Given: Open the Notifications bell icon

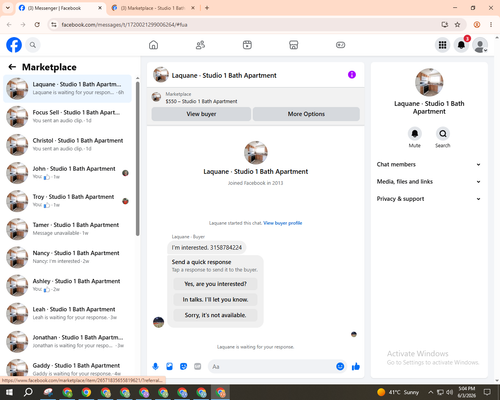Looking at the screenshot, I should (461, 45).
